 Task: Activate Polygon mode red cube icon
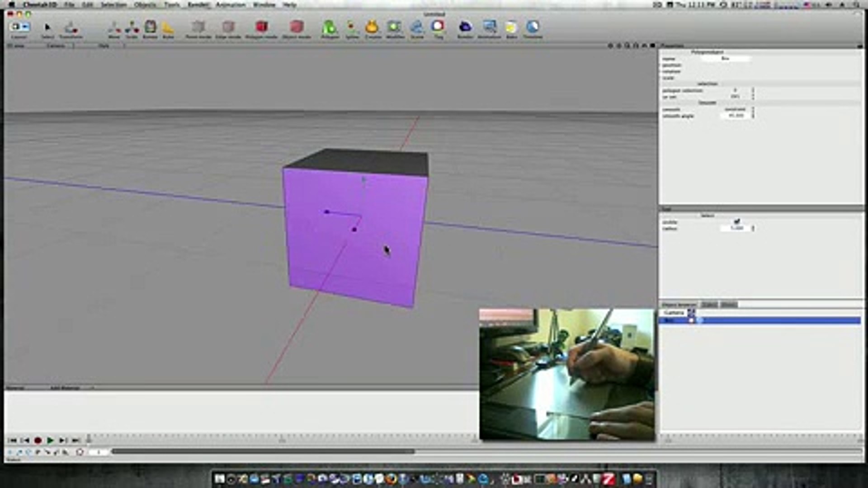[x=261, y=27]
